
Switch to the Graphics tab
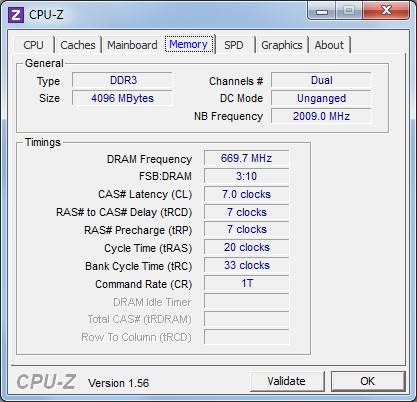point(282,45)
